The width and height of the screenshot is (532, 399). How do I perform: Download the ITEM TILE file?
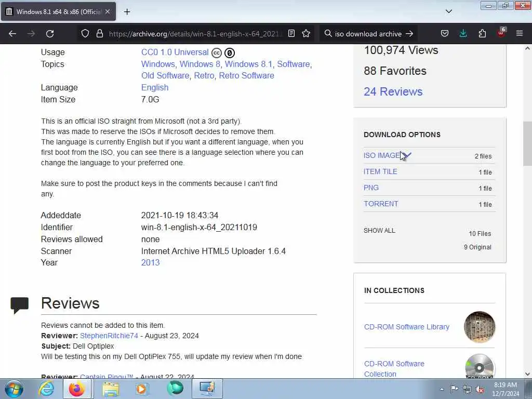(380, 171)
